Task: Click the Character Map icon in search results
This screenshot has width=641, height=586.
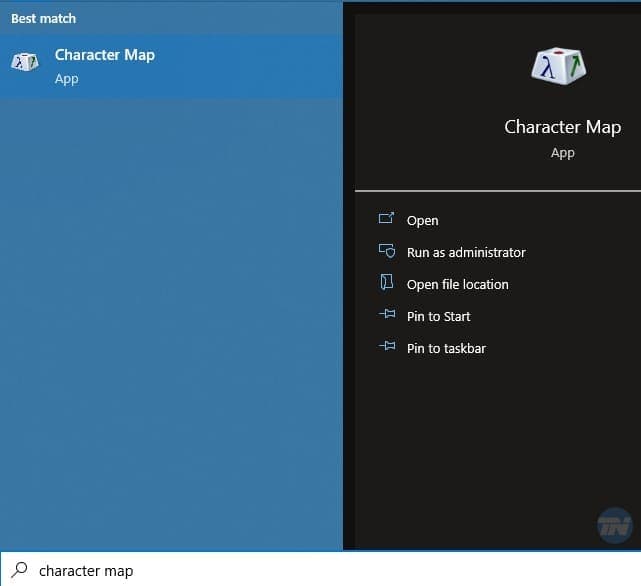Action: click(25, 62)
